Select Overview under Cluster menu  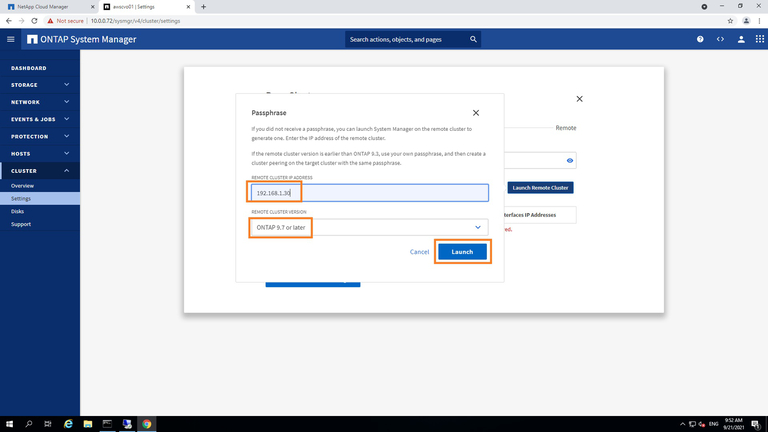click(22, 186)
